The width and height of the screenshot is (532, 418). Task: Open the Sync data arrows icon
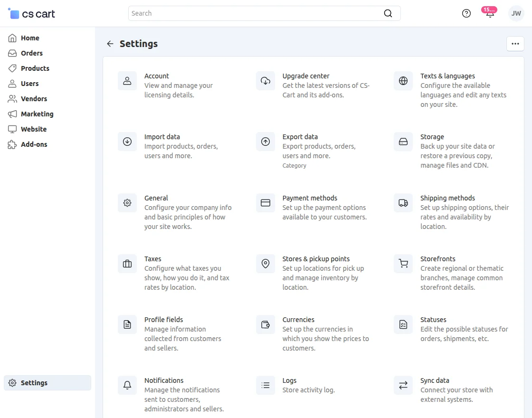403,385
